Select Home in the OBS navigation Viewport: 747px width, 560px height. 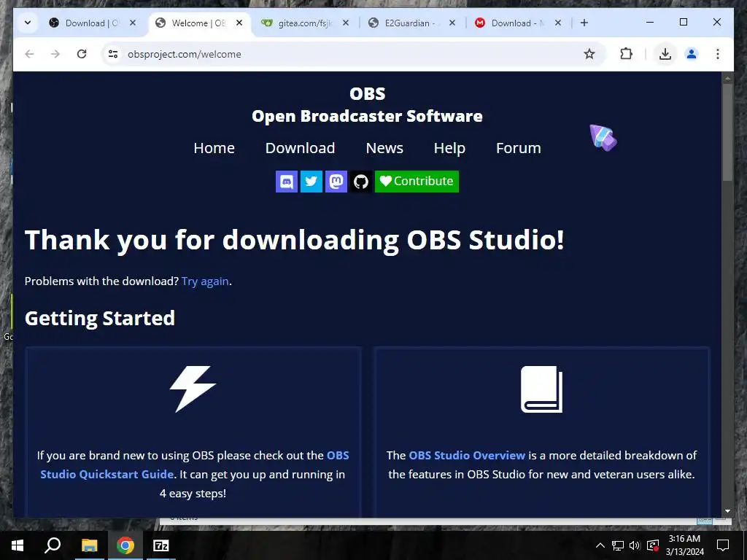(x=214, y=148)
